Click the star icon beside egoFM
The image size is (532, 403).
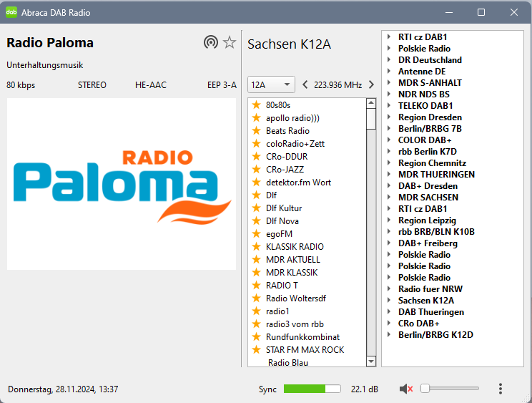click(x=256, y=234)
